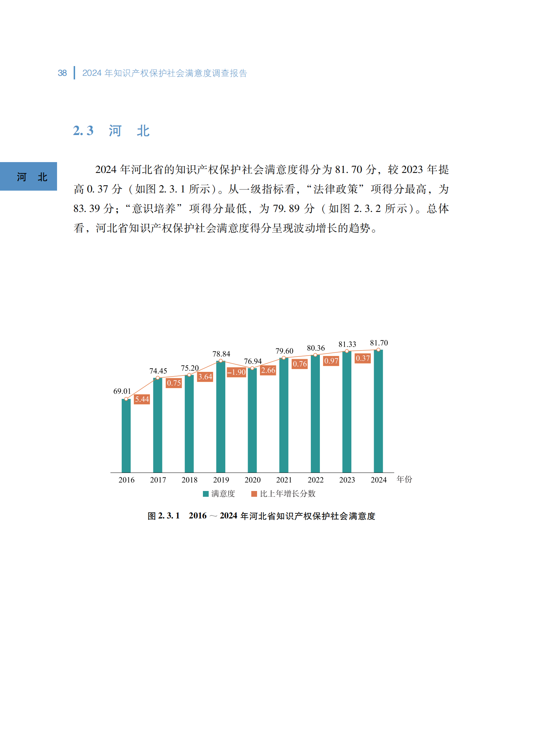Click the teal 满意度 legend swatch

click(206, 494)
